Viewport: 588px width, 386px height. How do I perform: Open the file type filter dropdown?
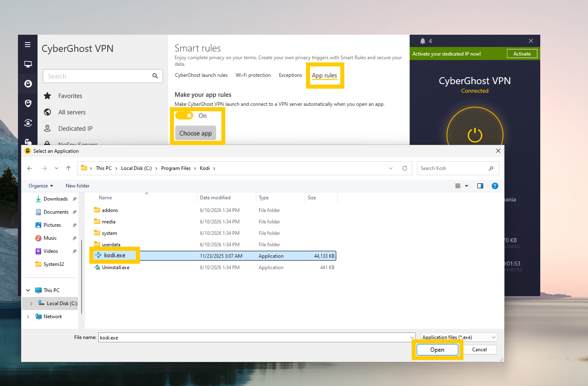[459, 337]
